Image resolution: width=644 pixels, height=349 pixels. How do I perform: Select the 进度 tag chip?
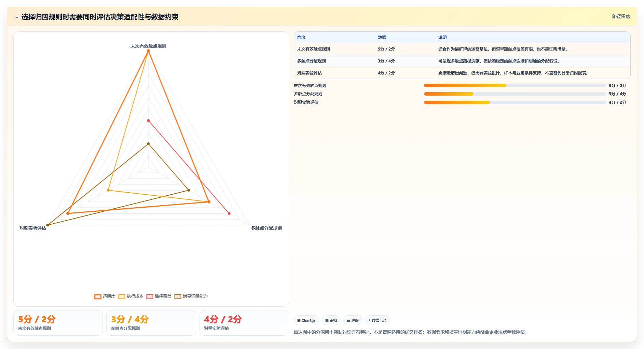[x=353, y=320]
